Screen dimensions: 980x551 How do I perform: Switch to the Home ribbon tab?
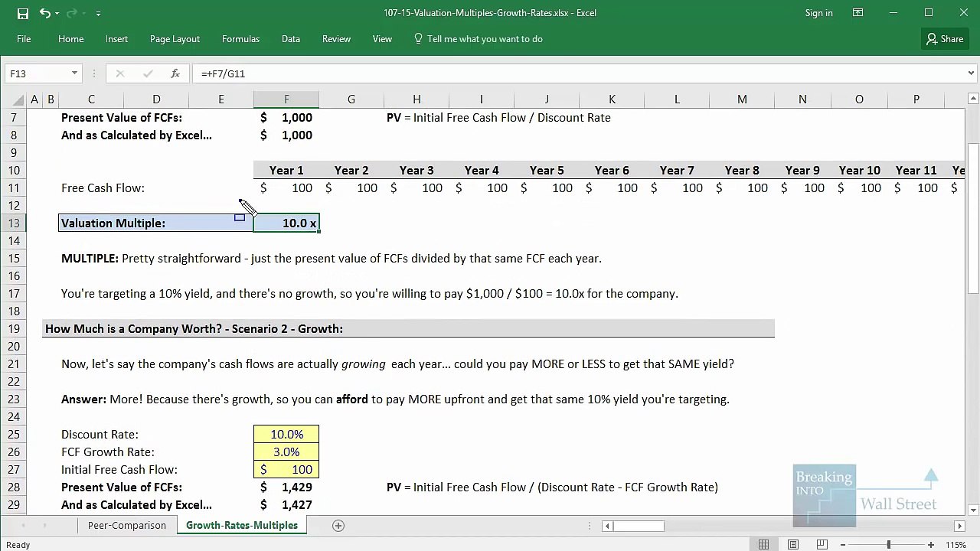click(71, 39)
